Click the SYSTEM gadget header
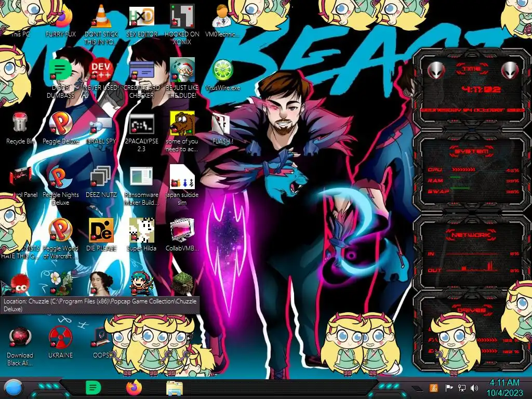This screenshot has height=399, width=532. (x=471, y=151)
